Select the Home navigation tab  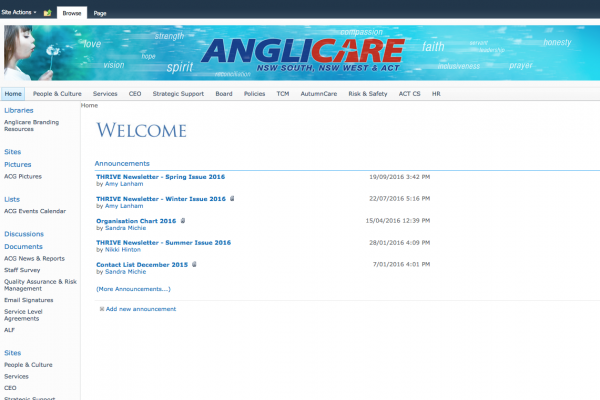[13, 94]
